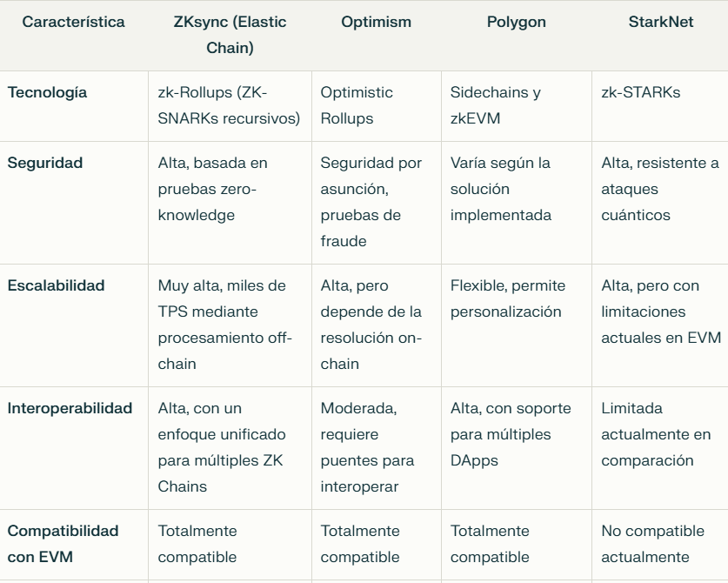
Task: Select the Polygon column header
Action: [516, 23]
